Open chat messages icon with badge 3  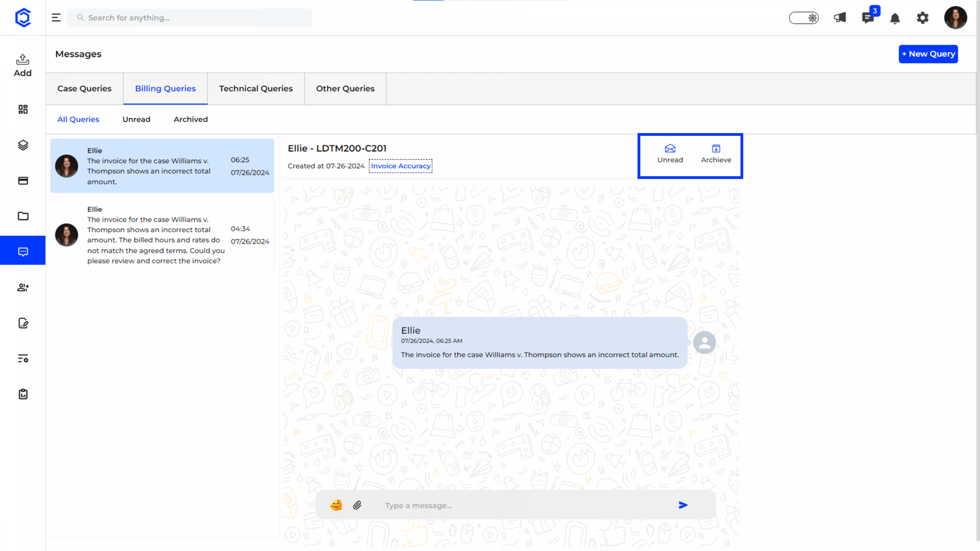(867, 17)
